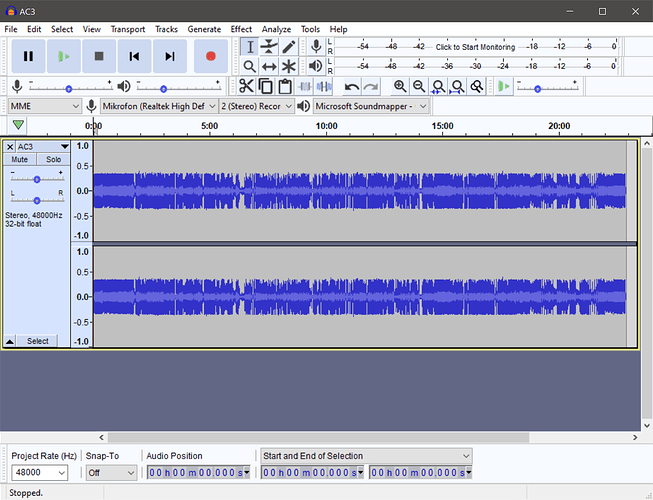Screen dimensions: 653x500
Task: Open the MME audio host dropdown
Action: pyautogui.click(x=45, y=106)
